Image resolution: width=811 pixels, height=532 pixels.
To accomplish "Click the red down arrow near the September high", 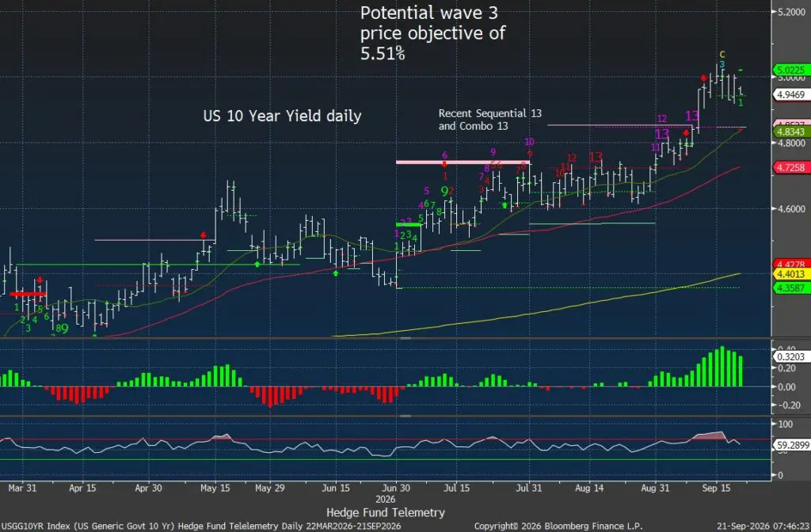I will click(x=703, y=78).
